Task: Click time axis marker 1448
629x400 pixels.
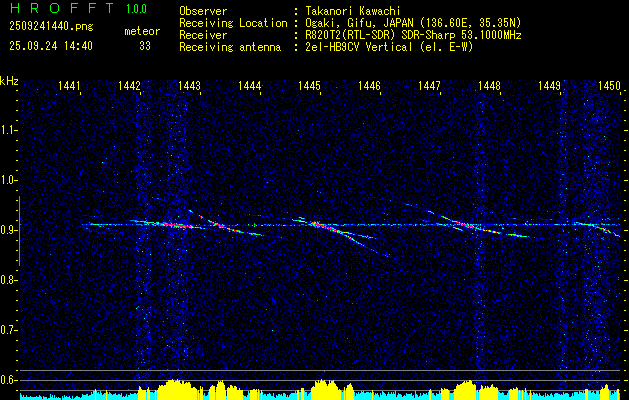Action: click(489, 86)
